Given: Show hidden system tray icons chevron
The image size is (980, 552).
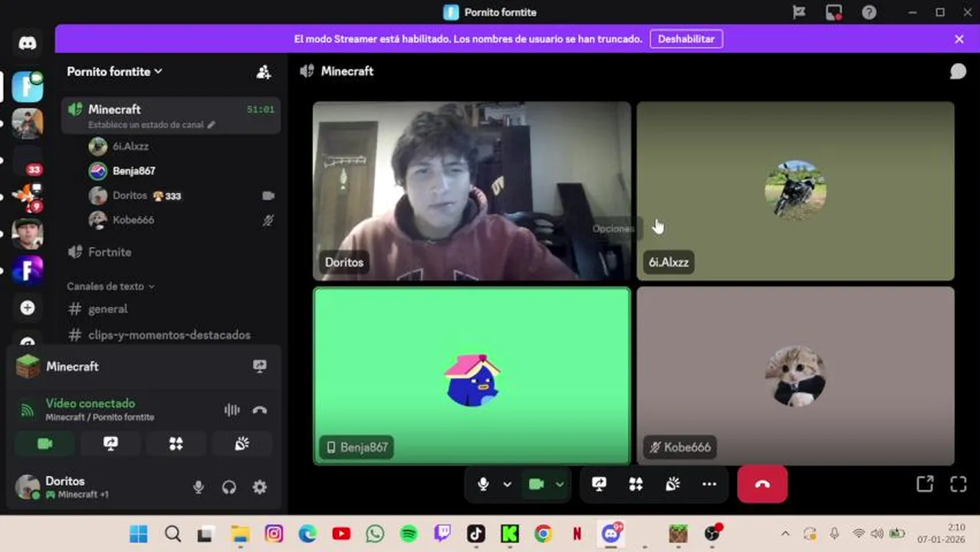Looking at the screenshot, I should [785, 534].
